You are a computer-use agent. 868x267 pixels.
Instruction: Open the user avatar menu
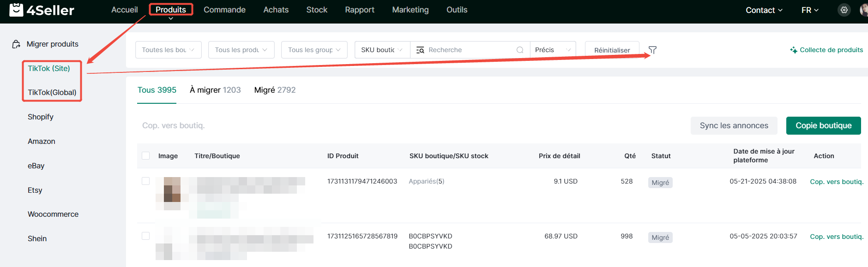pos(864,10)
